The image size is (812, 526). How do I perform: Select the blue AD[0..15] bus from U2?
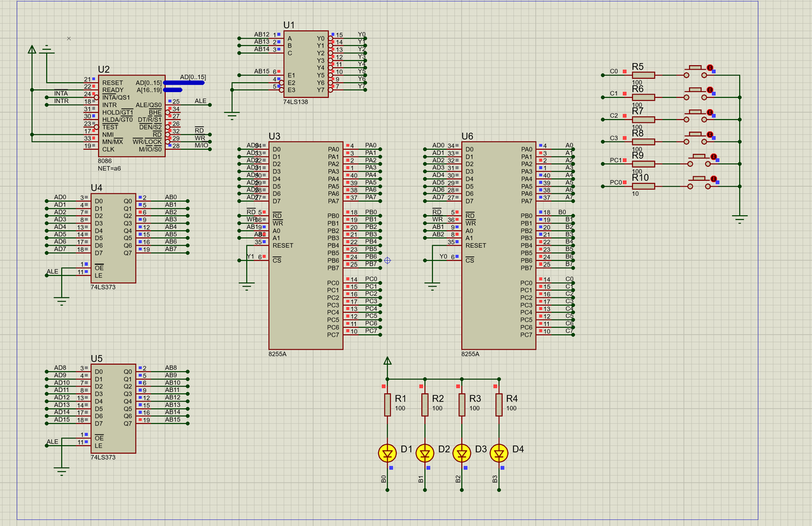184,83
